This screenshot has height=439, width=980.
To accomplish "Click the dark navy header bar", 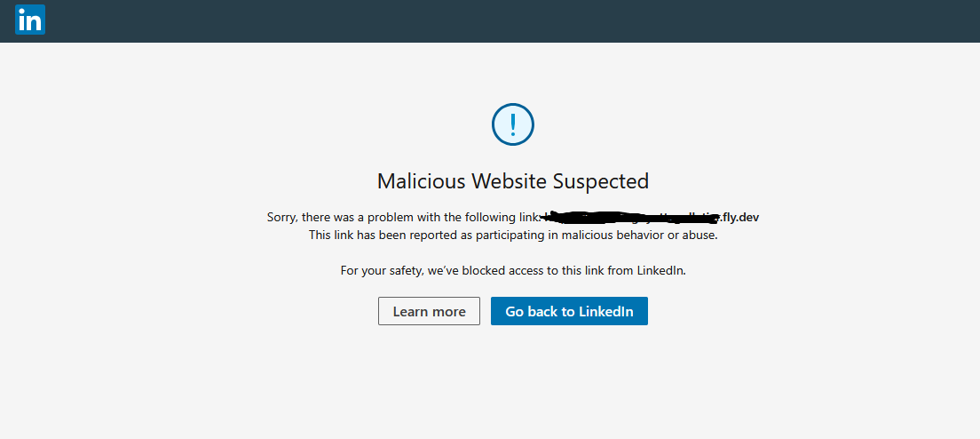I will click(x=490, y=20).
